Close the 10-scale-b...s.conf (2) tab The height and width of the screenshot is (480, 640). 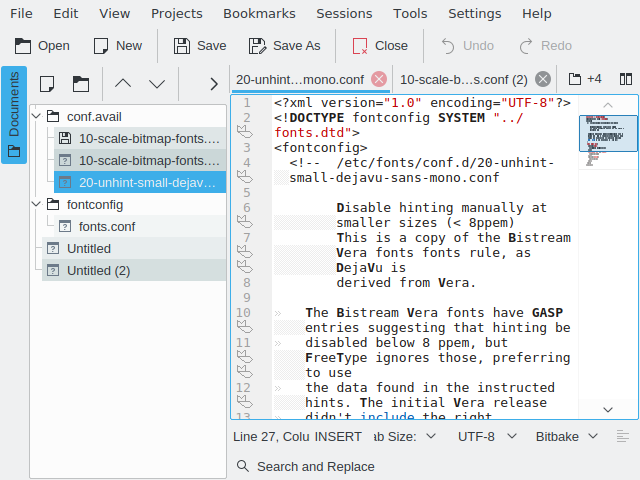click(543, 79)
